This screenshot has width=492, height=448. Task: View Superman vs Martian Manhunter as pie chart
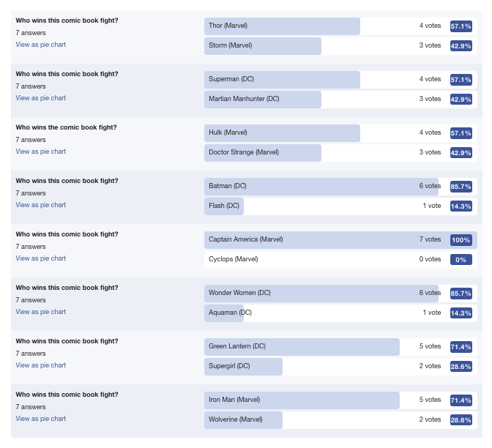click(x=41, y=98)
